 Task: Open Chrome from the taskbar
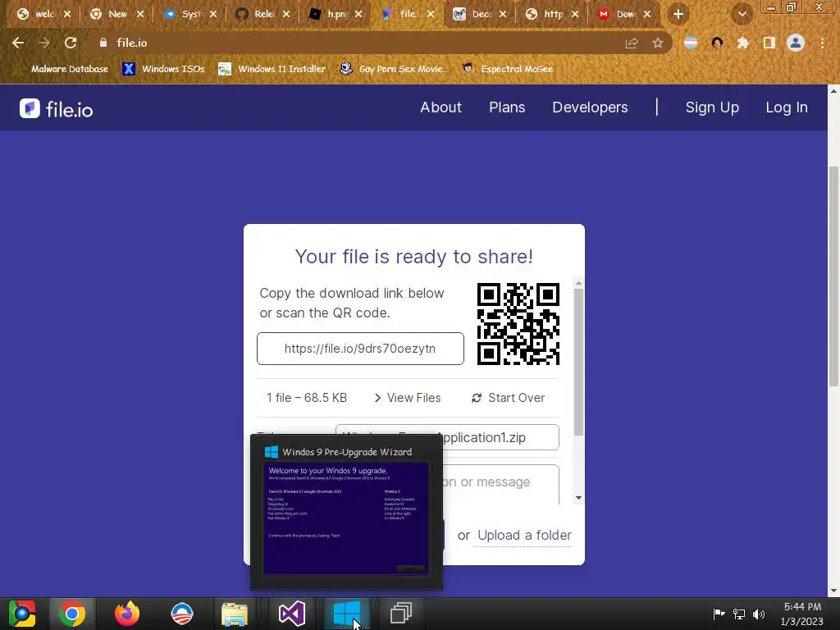(72, 614)
